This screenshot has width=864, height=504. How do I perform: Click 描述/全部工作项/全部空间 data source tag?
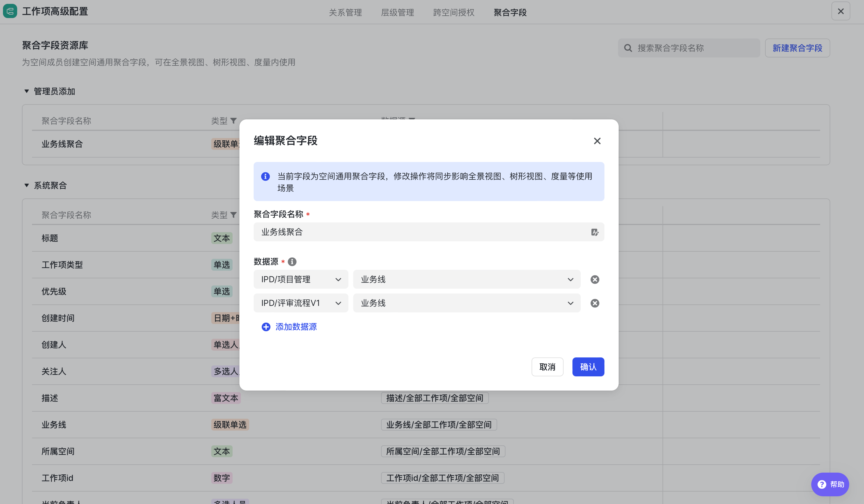434,398
